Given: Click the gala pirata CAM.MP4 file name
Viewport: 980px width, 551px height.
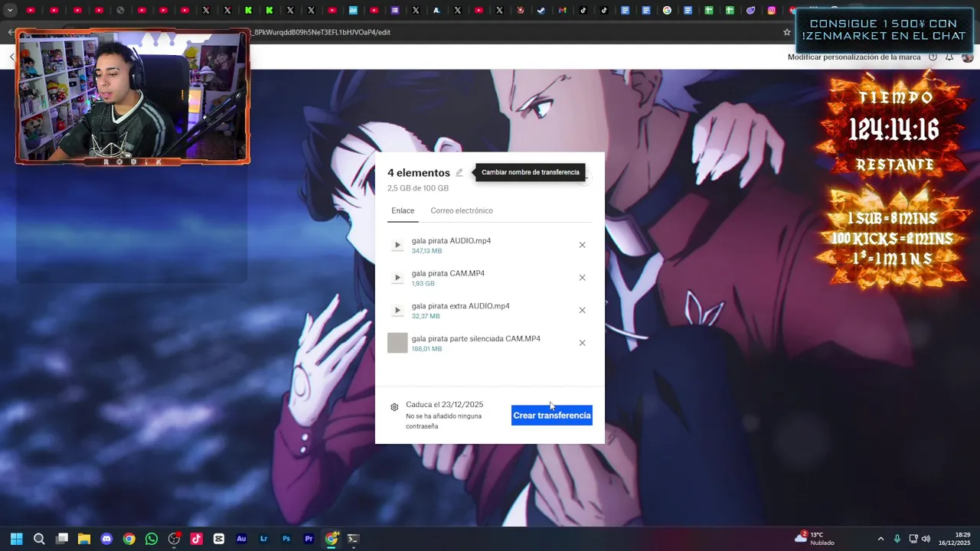Looking at the screenshot, I should pyautogui.click(x=448, y=273).
